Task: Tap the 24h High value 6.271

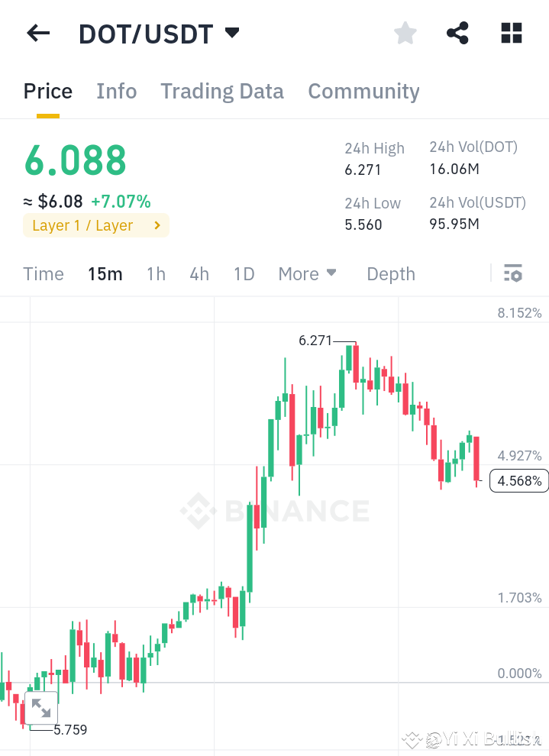Action: click(x=360, y=170)
